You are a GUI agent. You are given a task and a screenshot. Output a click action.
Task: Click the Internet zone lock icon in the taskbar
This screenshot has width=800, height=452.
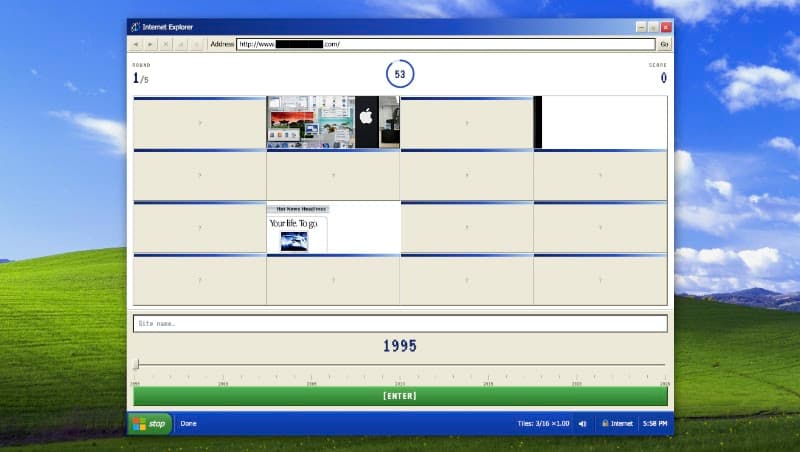[x=605, y=423]
